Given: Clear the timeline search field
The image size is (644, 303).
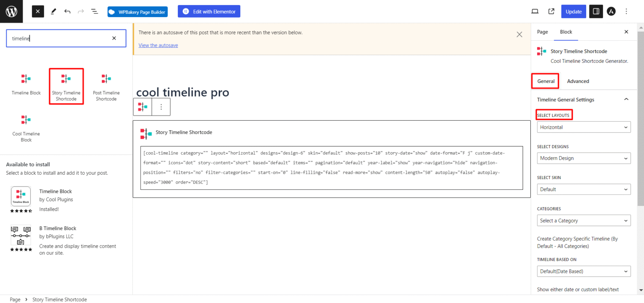Looking at the screenshot, I should pos(114,38).
